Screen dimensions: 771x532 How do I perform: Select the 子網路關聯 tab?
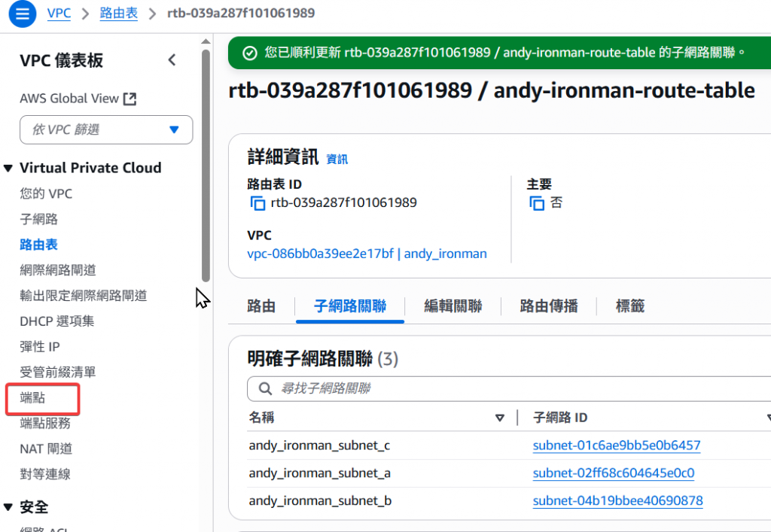coord(350,306)
